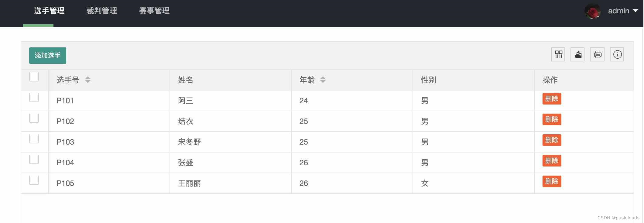Viewport: 644px width, 223px height.
Task: Delete player 王丽丽 using its 删除 button
Action: pos(552,181)
